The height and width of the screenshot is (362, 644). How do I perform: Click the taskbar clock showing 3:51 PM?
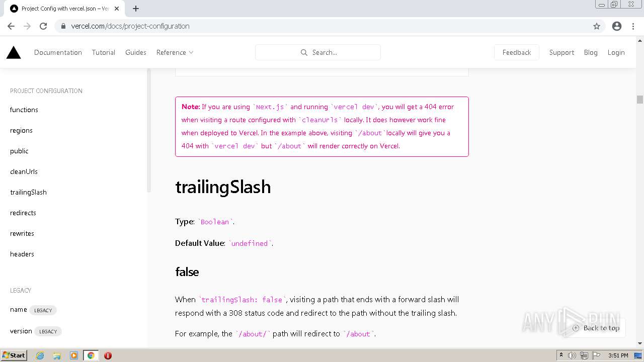click(618, 355)
